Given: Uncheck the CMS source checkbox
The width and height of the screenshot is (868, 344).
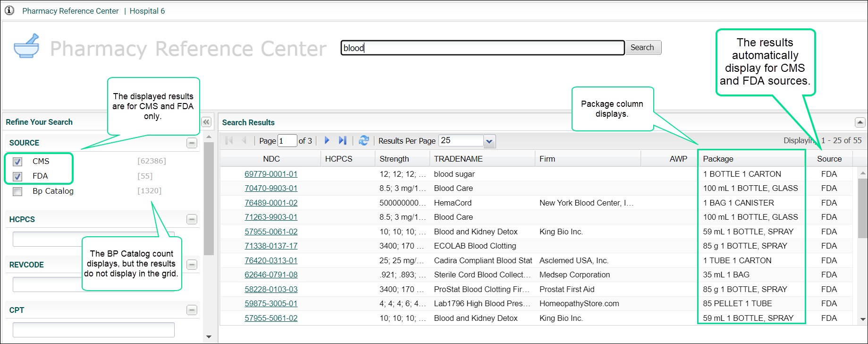Looking at the screenshot, I should point(17,162).
